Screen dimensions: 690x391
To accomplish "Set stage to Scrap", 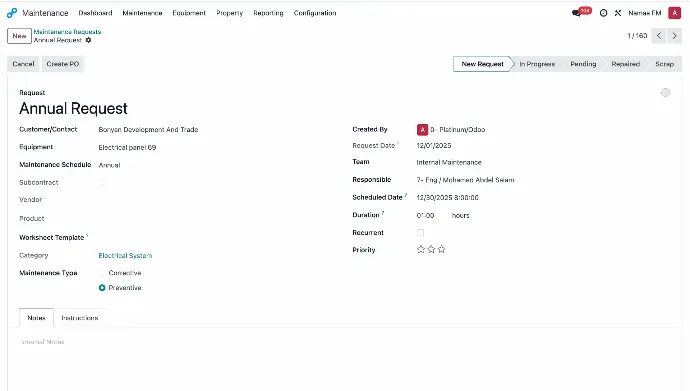I will 664,64.
